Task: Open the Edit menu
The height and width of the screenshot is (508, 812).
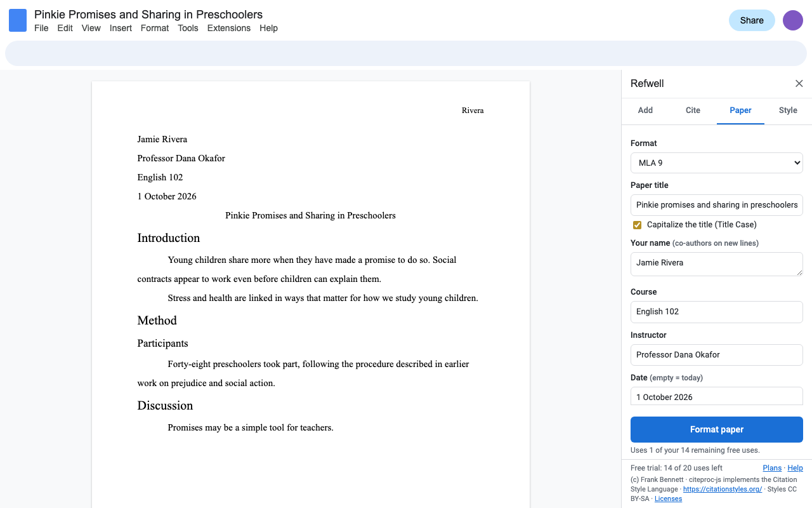Action: pos(65,28)
